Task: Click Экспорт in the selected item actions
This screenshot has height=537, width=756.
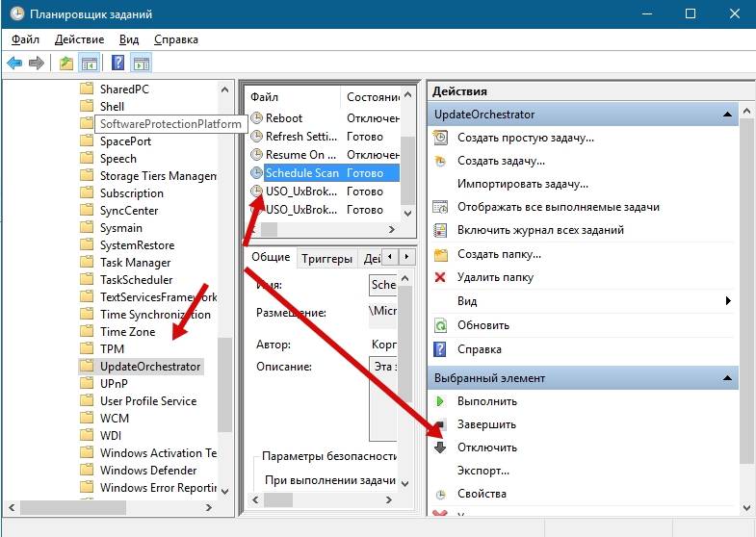Action: [483, 471]
